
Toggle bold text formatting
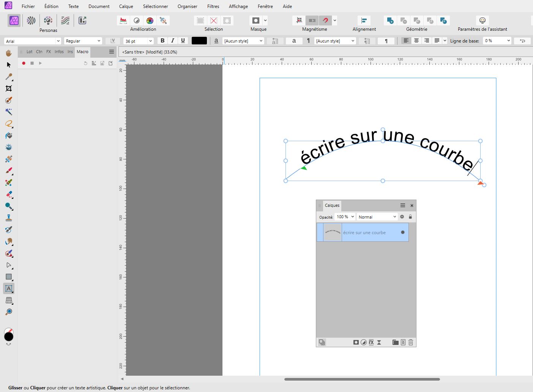point(162,41)
